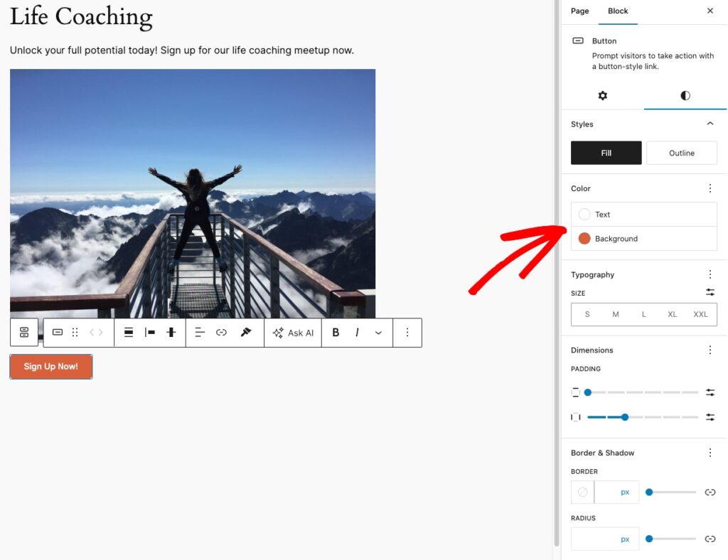Click the Sign Up Now! button

(x=51, y=367)
